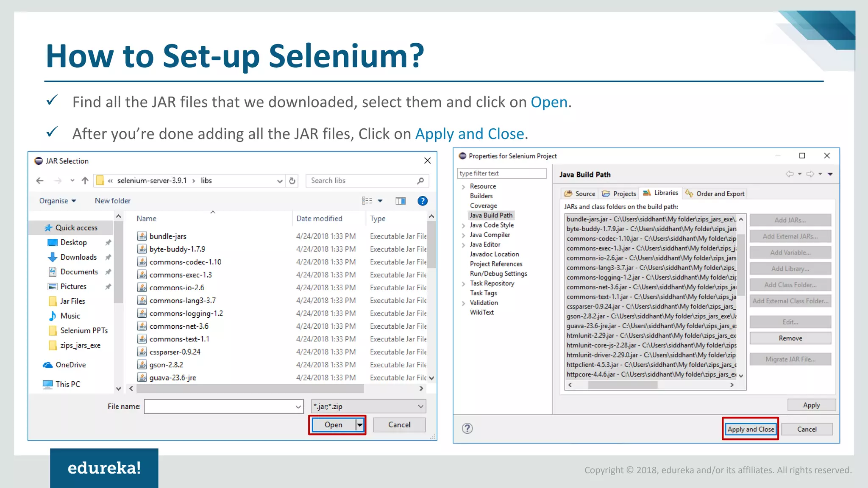Open help in JAR Selection dialog

click(422, 201)
